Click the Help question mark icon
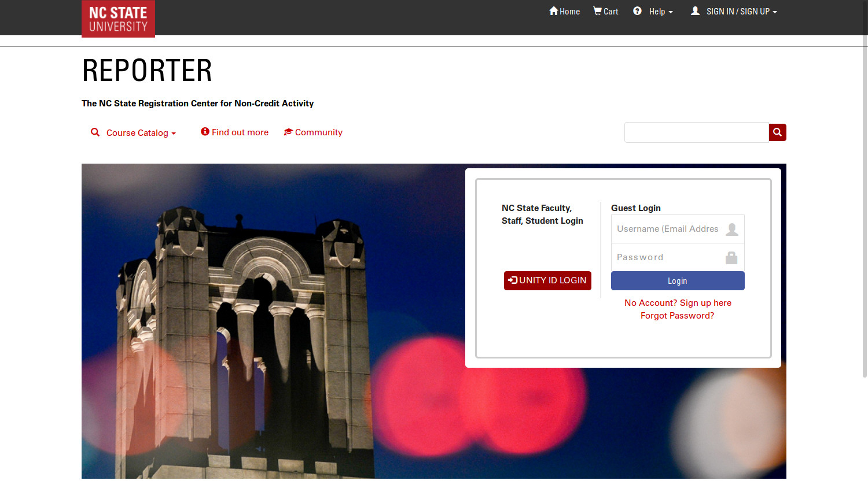The width and height of the screenshot is (868, 488). click(x=637, y=11)
